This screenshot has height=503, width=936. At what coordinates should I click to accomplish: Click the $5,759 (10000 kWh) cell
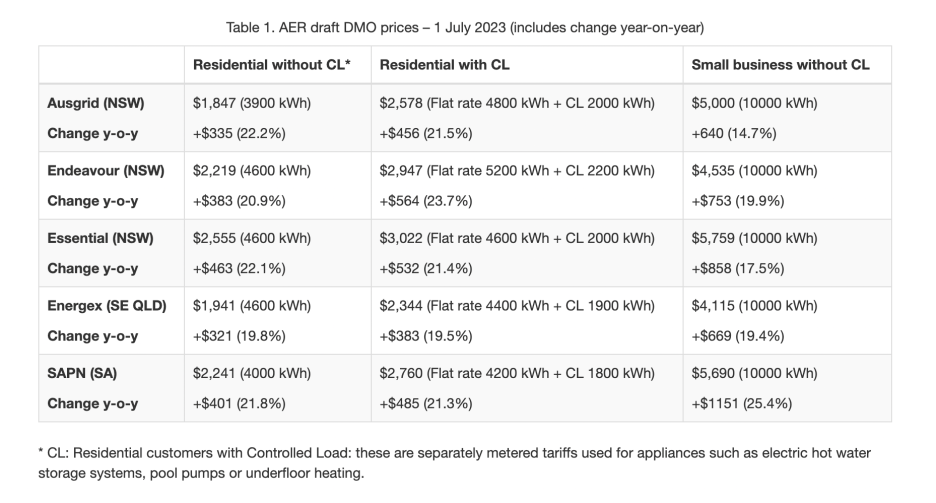755,238
